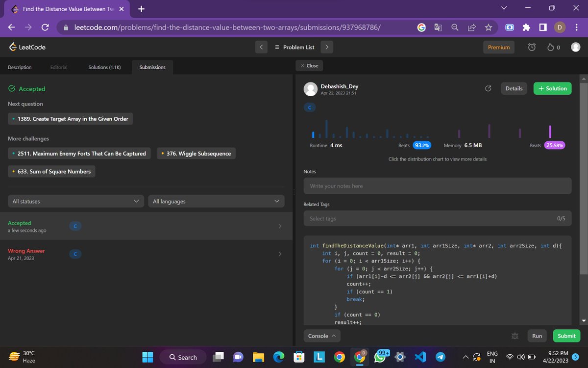Click the translate page icon
The width and height of the screenshot is (588, 368).
(438, 27)
